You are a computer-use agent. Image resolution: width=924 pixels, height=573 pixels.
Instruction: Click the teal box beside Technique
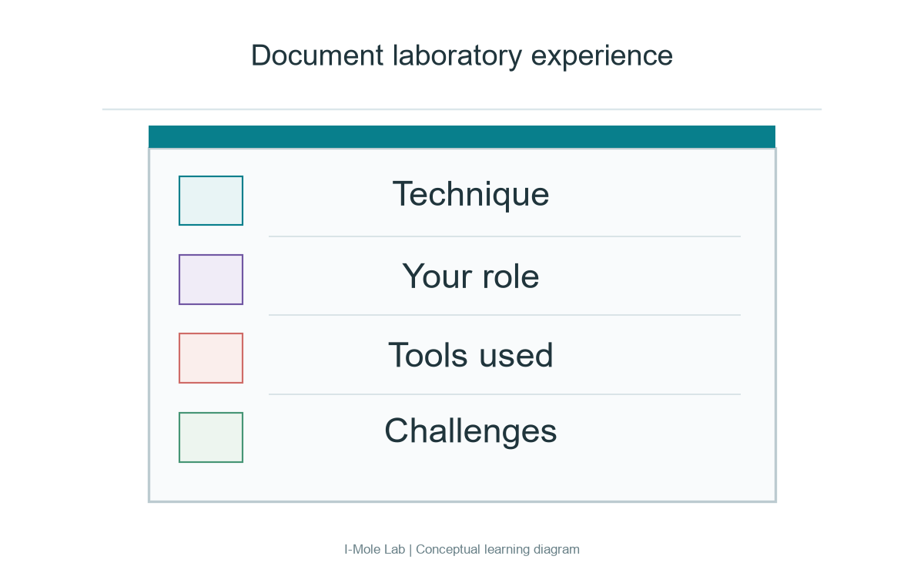211,200
